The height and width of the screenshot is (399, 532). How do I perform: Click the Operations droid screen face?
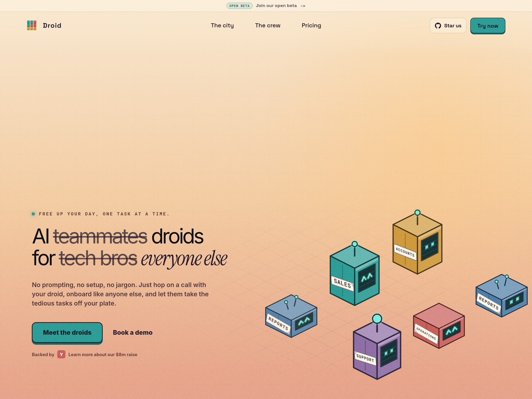[x=452, y=331]
